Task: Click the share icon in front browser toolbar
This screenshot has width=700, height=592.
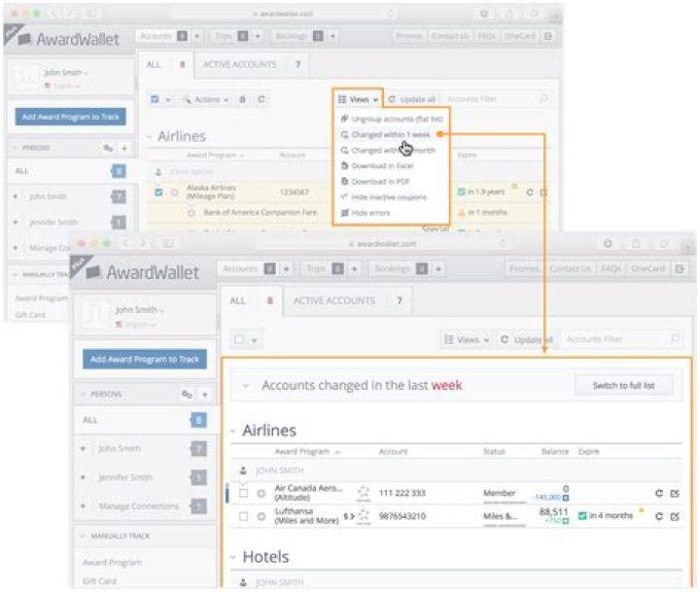Action: click(636, 243)
